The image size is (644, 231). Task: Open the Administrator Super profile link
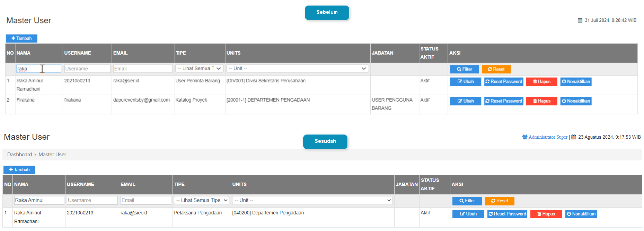[x=548, y=137]
